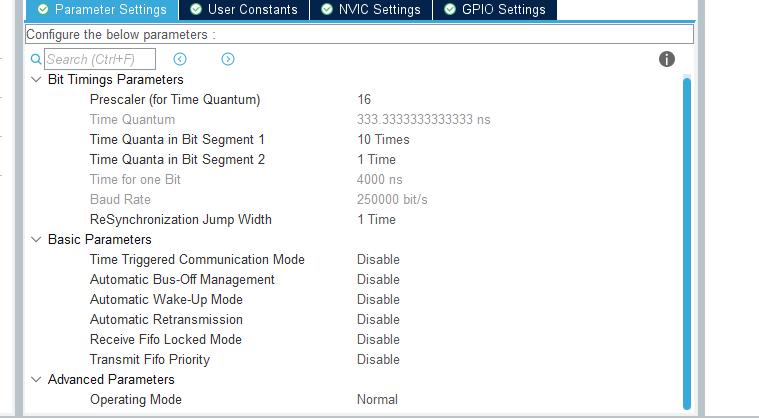The image size is (759, 419).
Task: Click the information icon
Action: point(667,59)
